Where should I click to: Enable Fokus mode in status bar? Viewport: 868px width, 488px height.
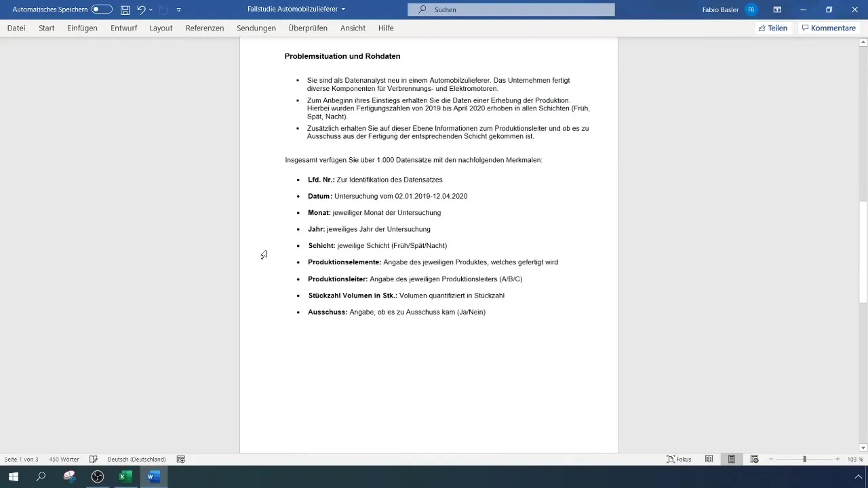pos(679,459)
